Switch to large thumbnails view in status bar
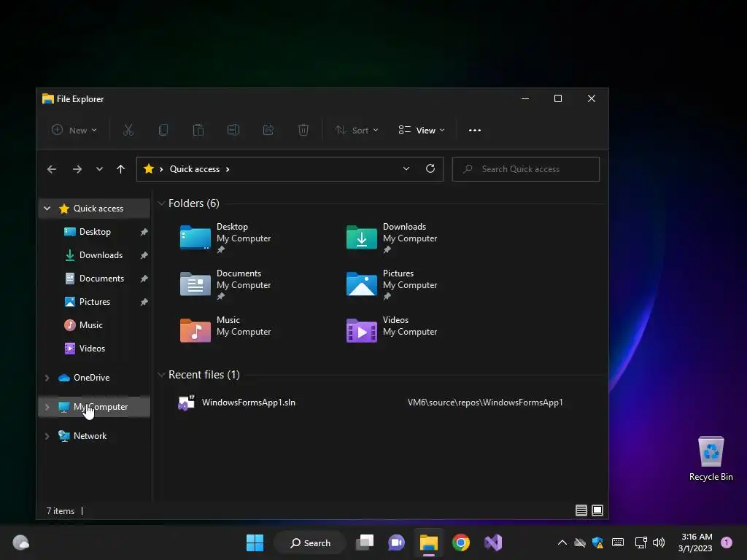Screen dimensions: 747x560 point(597,510)
